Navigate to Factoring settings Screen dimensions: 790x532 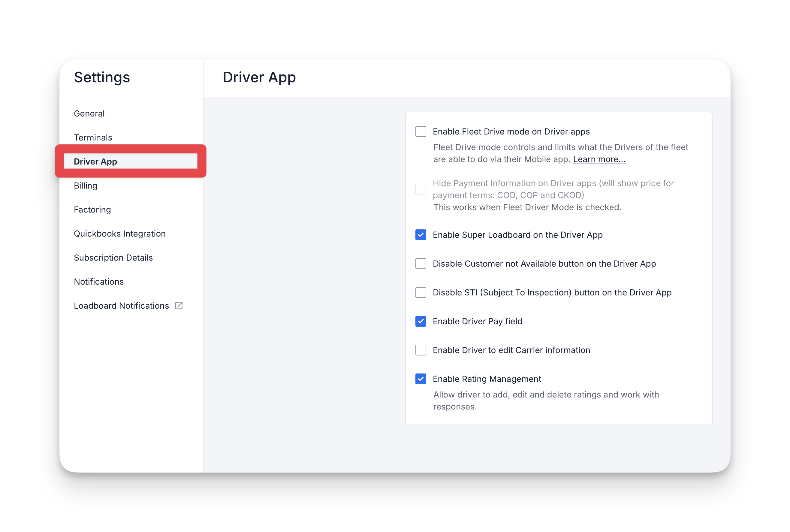[x=92, y=210]
